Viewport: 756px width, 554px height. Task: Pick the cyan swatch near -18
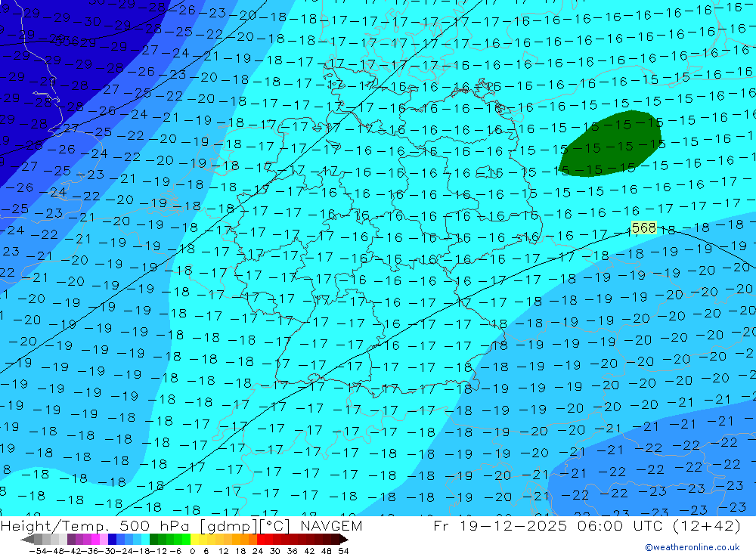pos(144,540)
